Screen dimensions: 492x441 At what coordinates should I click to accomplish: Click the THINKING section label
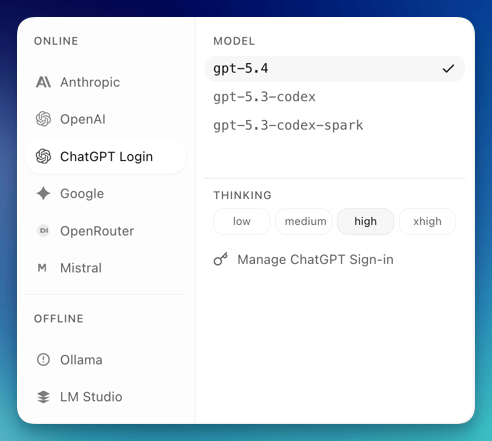[x=243, y=195]
